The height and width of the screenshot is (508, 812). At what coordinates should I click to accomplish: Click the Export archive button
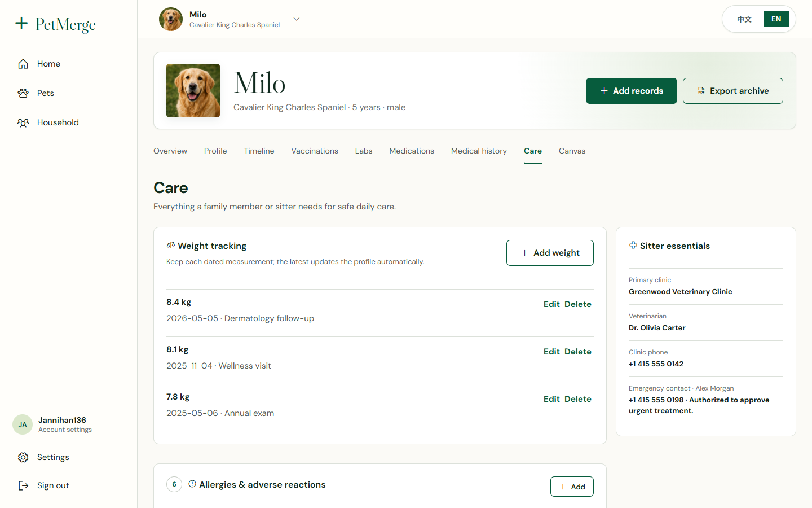point(732,91)
